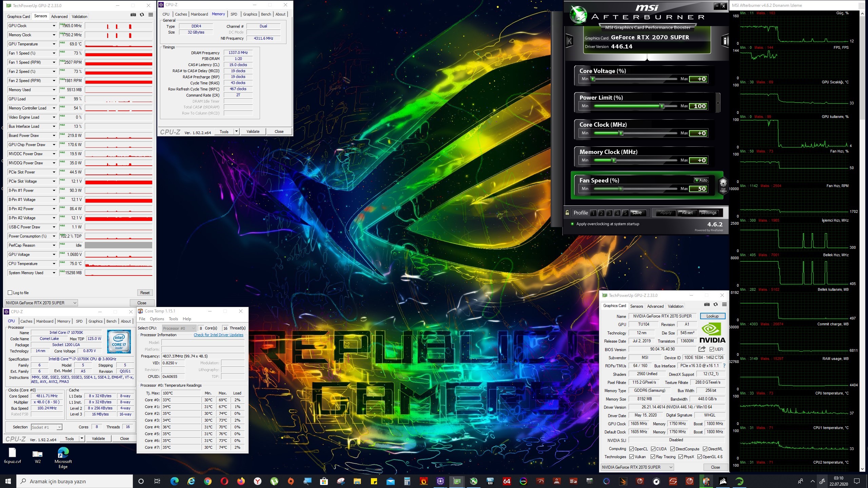Toggle the OpenCL checkbox
Image resolution: width=868 pixels, height=488 pixels.
pos(631,449)
